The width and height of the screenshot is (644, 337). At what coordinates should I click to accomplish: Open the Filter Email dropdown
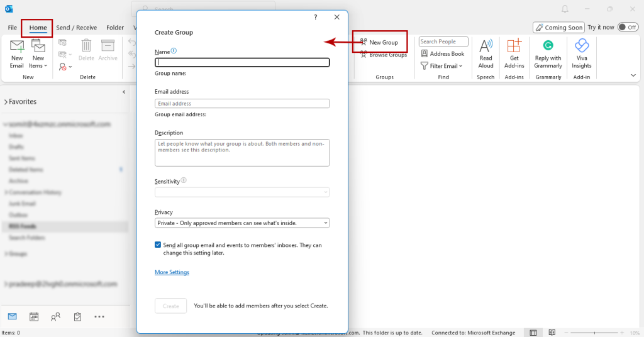click(x=441, y=65)
